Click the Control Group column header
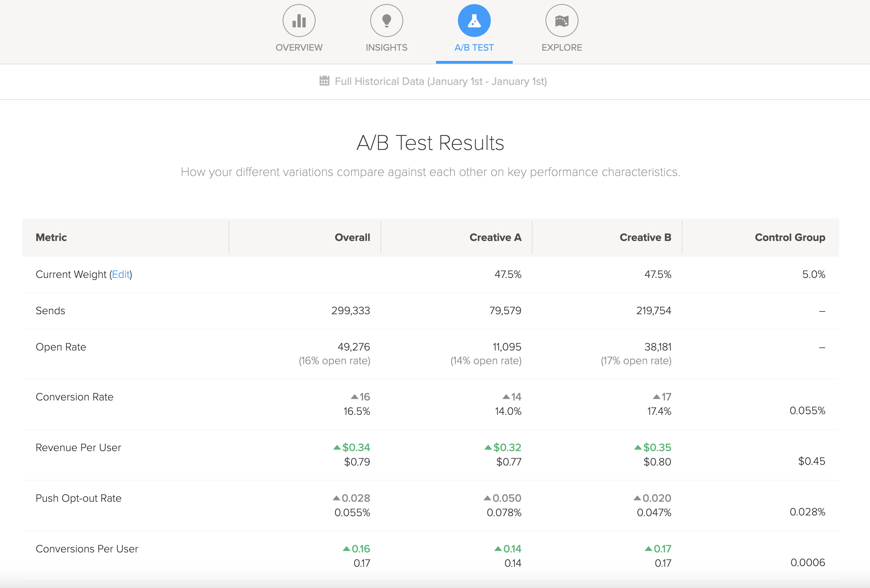870x588 pixels. click(790, 237)
